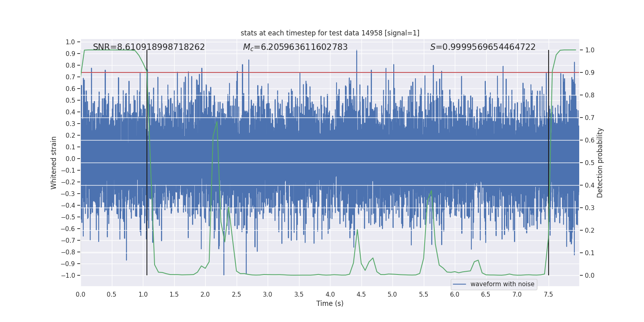Click the 0.4 tick on the Detection probability axis
644x322 pixels.
click(x=590, y=186)
